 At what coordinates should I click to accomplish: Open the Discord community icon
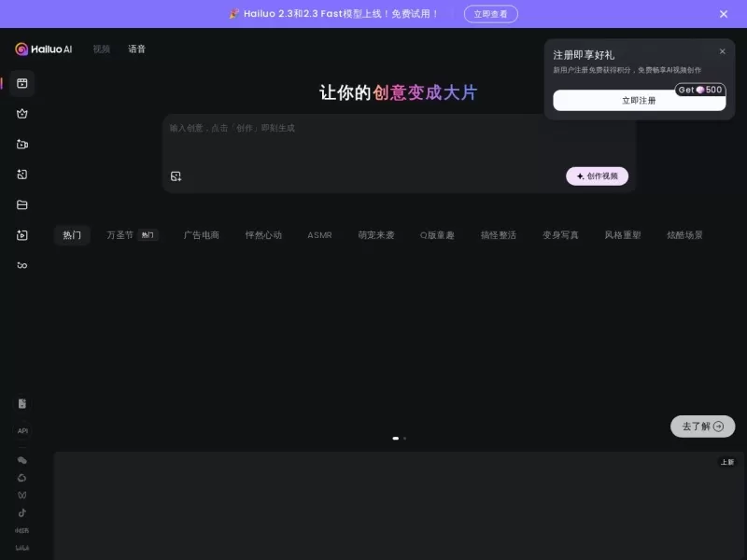22,459
